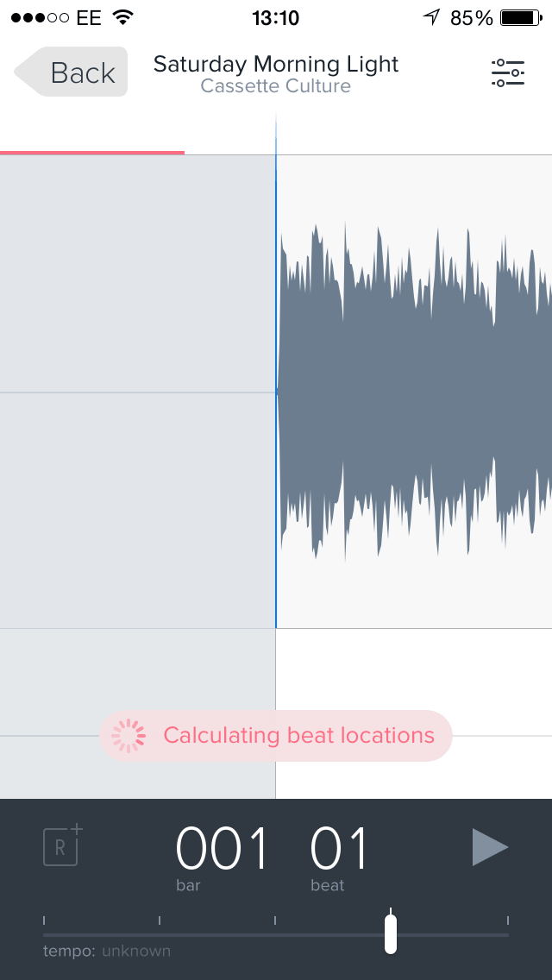
Task: Tap the pink progress bar at top
Action: (92, 153)
